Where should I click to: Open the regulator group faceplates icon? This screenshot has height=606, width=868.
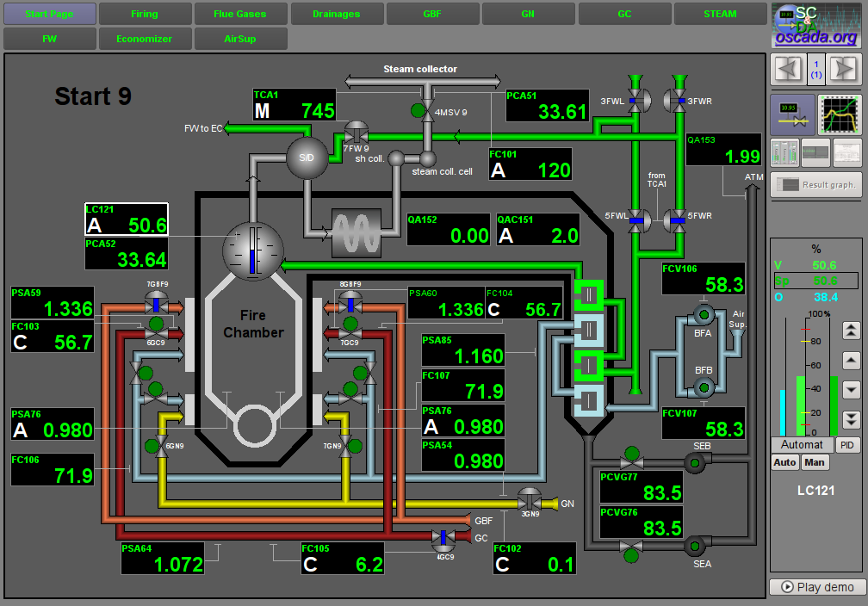784,152
